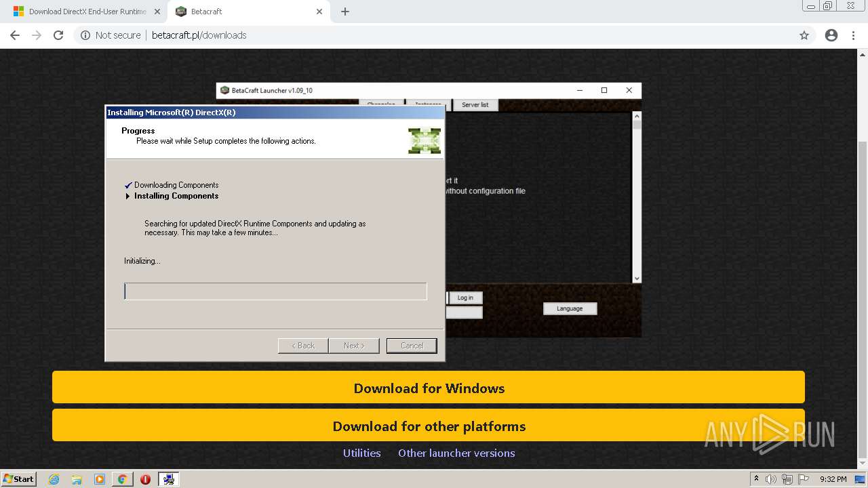The height and width of the screenshot is (488, 868).
Task: Click the browser forward arrow
Action: click(x=37, y=35)
